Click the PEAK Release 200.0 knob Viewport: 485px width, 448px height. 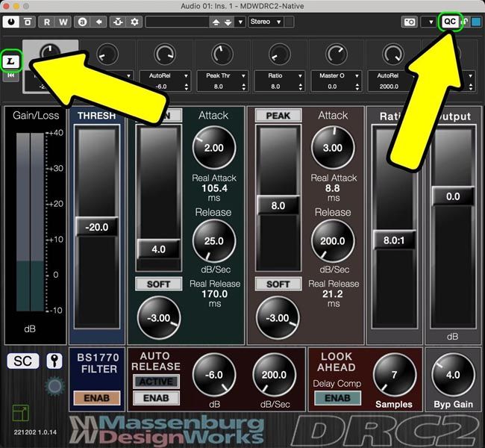pyautogui.click(x=333, y=241)
